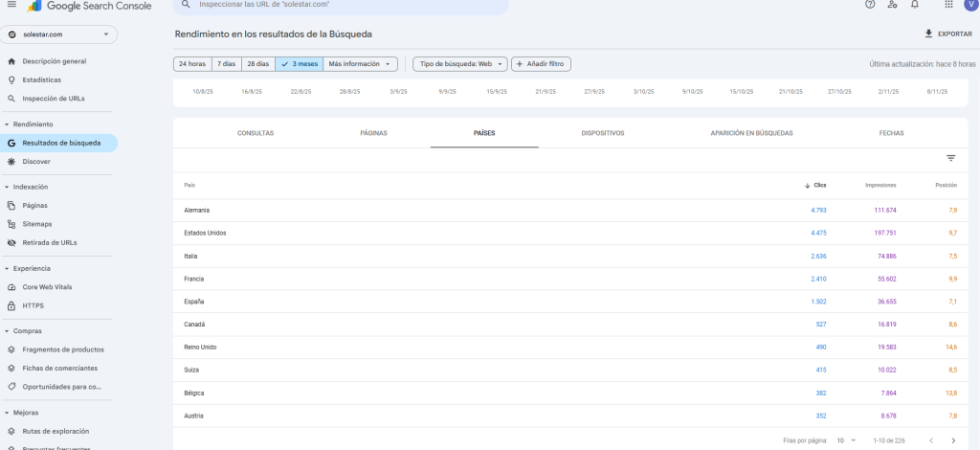Screen dimensions: 980x450
Task: Click the notifications bell icon
Action: (x=915, y=5)
